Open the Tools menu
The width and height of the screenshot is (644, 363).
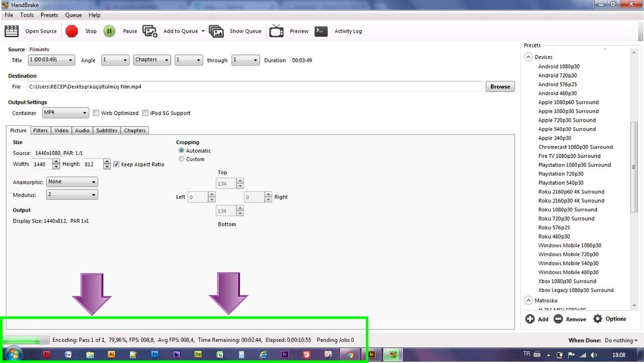click(x=27, y=15)
